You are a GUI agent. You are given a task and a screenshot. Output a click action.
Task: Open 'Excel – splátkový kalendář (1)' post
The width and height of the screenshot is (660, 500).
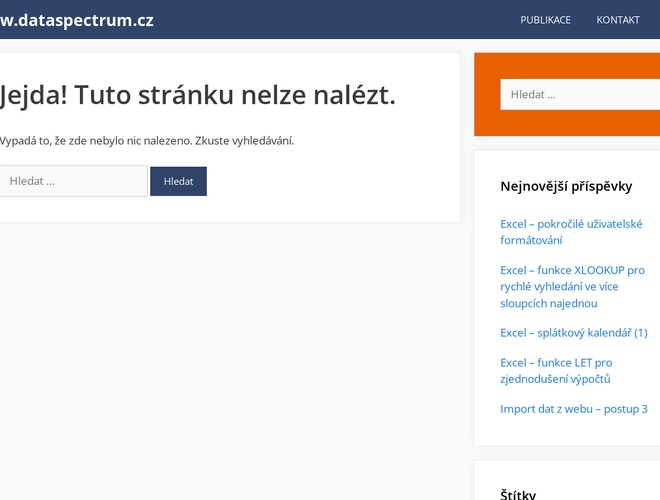573,332
